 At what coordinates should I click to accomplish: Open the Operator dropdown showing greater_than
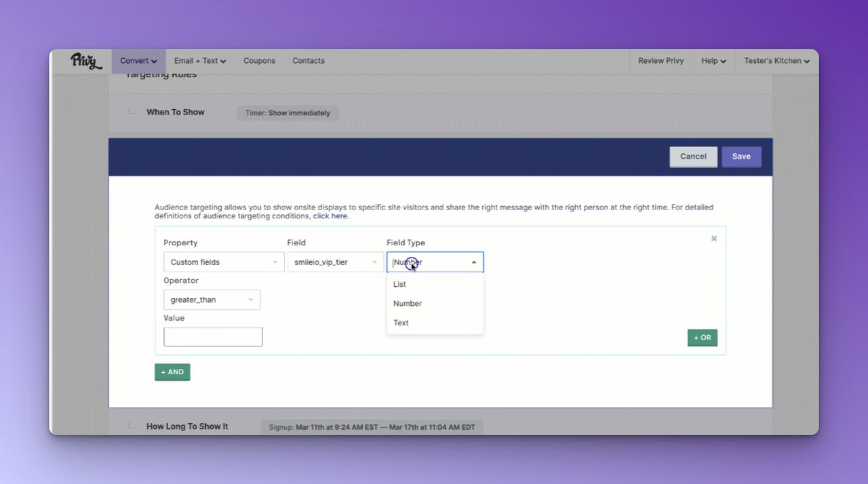pyautogui.click(x=212, y=300)
